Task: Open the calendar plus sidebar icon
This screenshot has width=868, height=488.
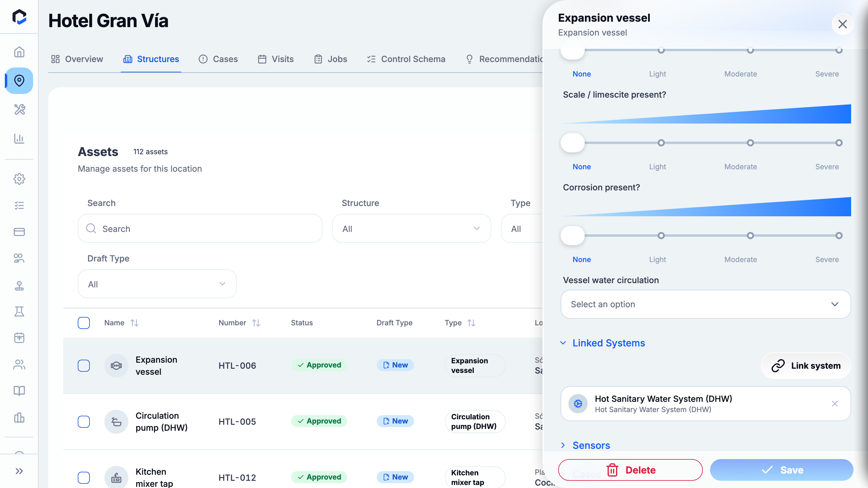Action: (x=19, y=338)
